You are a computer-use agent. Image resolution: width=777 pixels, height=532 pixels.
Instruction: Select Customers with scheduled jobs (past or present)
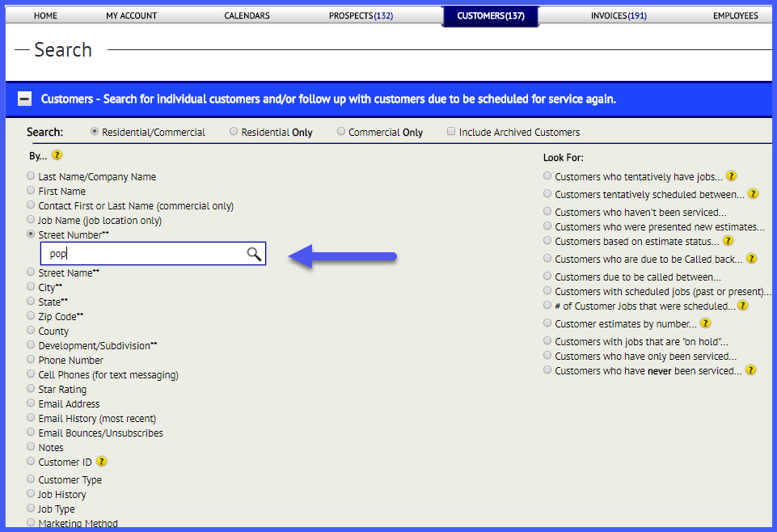click(x=547, y=291)
